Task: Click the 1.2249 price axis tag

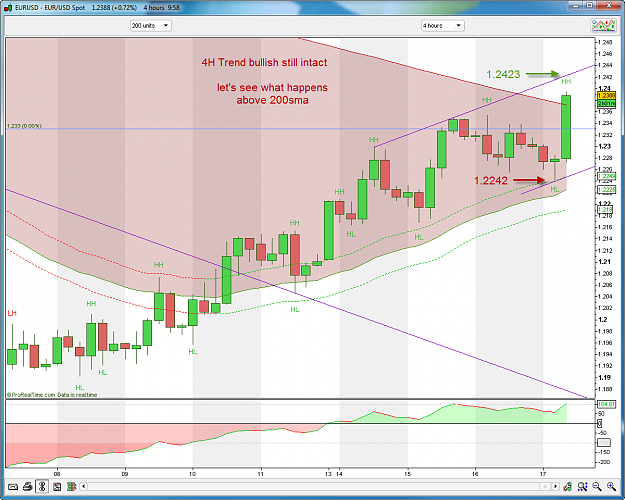Action: coord(606,176)
